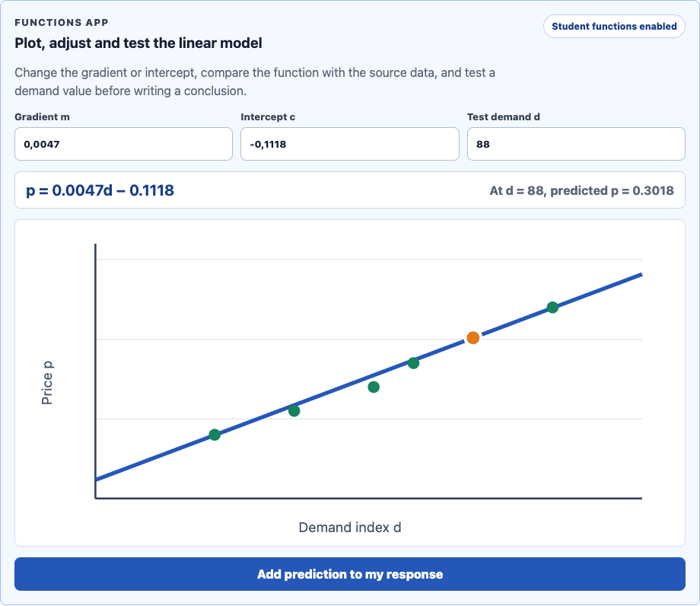Screen dimensions: 700x606
Task: Click the rightmost green data point
Action: pos(552,308)
